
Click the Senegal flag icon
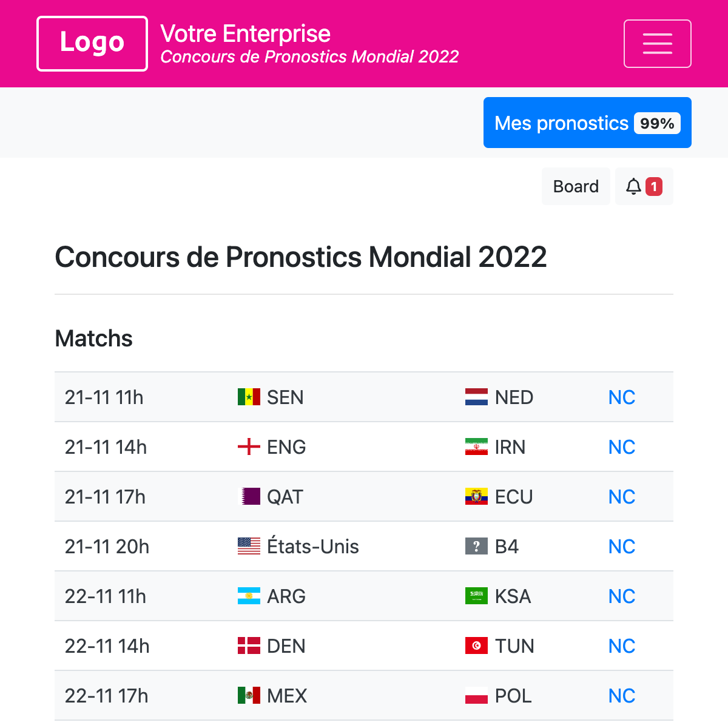249,397
